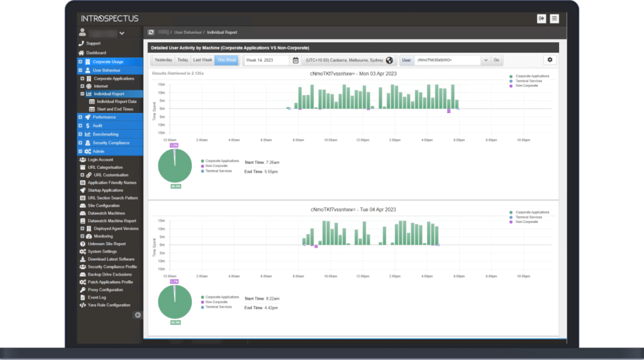
Task: Open the report settings gear icon
Action: click(x=550, y=60)
